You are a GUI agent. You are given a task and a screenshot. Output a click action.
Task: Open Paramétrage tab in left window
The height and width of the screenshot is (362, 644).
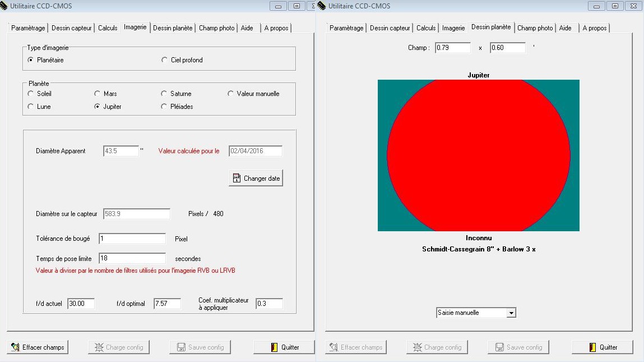tap(28, 28)
